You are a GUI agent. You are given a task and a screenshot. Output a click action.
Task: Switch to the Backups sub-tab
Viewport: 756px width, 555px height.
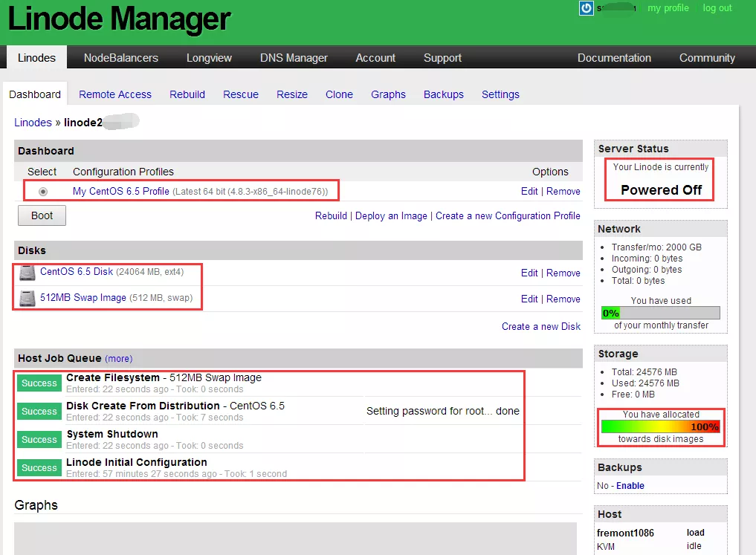pos(444,94)
